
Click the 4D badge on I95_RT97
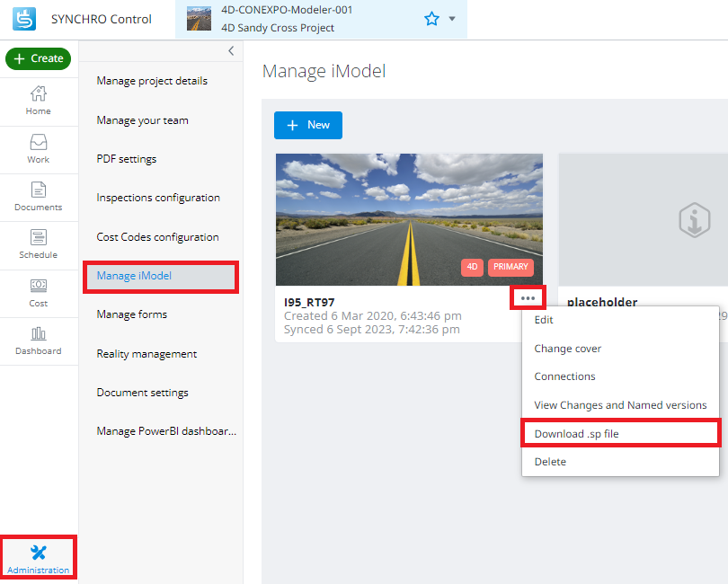coord(472,267)
